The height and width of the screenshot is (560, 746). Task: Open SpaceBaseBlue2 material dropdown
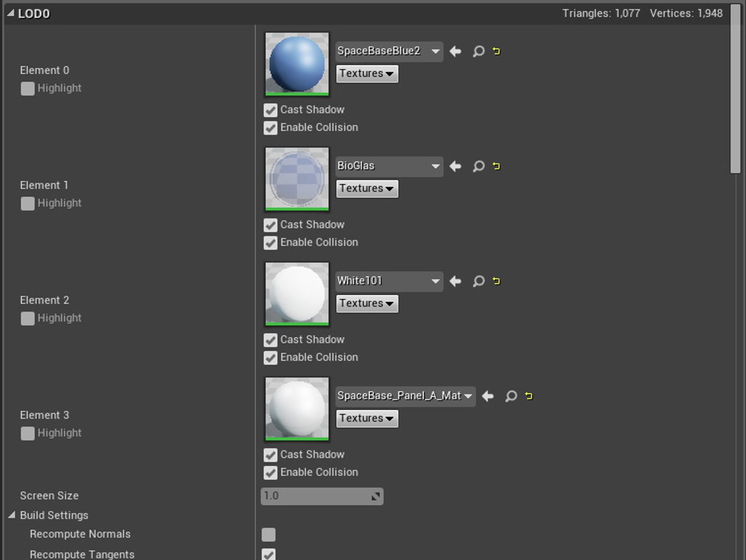pos(389,51)
